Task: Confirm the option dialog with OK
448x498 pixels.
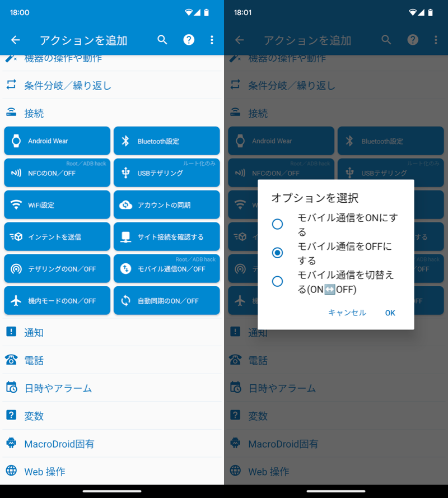Action: 390,313
